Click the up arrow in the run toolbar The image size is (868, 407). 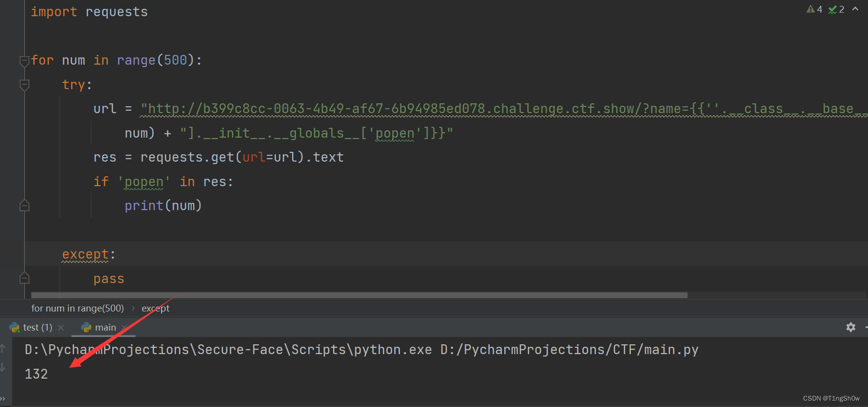tap(3, 348)
